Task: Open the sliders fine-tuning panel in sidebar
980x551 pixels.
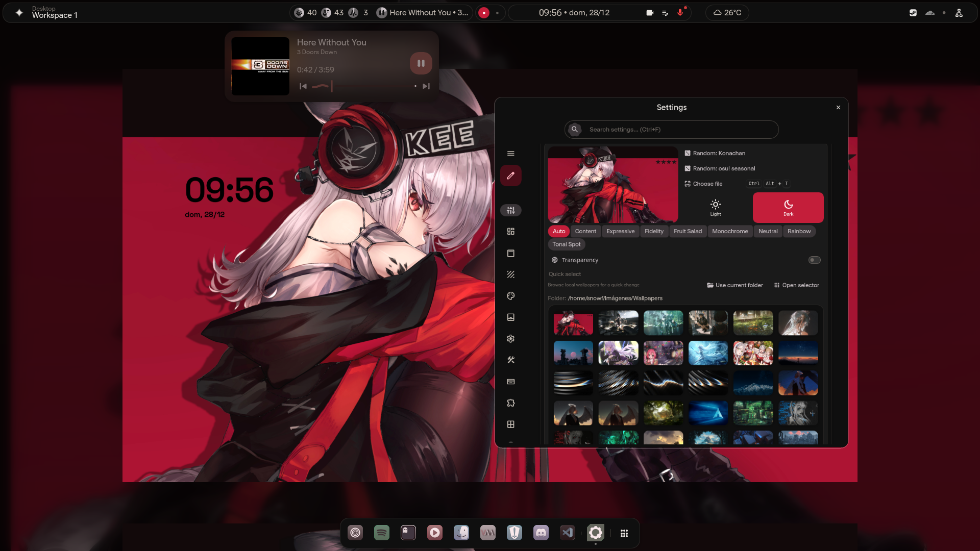Action: [511, 210]
